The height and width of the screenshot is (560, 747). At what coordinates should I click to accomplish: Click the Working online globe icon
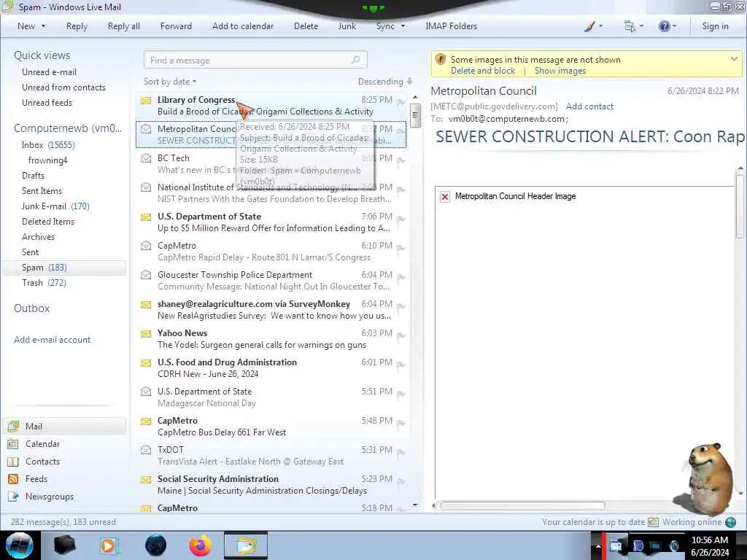coord(730,522)
